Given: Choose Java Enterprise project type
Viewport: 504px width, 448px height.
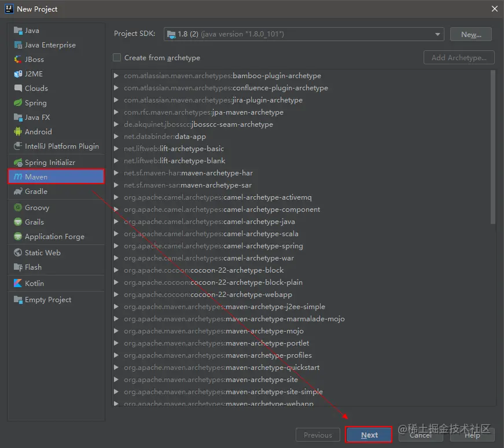Looking at the screenshot, I should tap(56, 45).
